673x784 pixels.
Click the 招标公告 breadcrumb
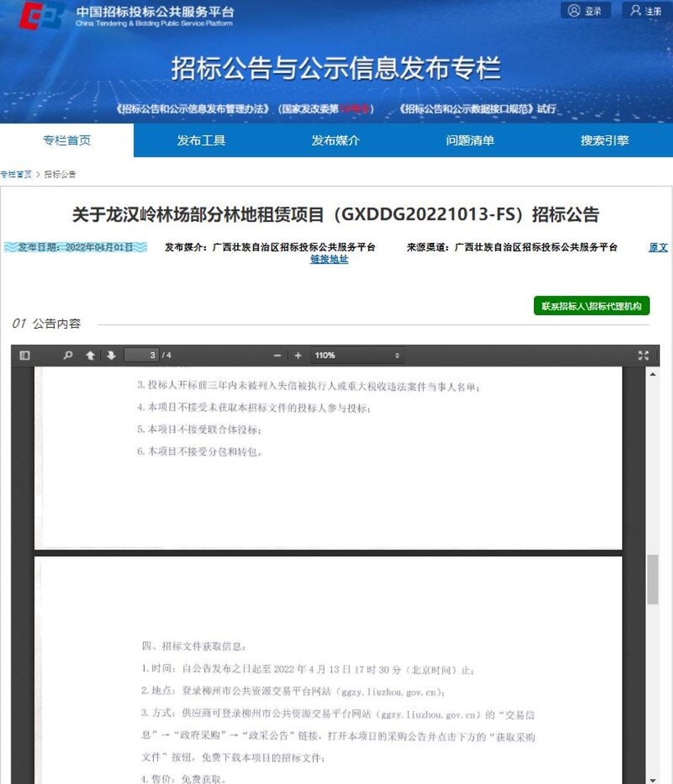click(60, 174)
